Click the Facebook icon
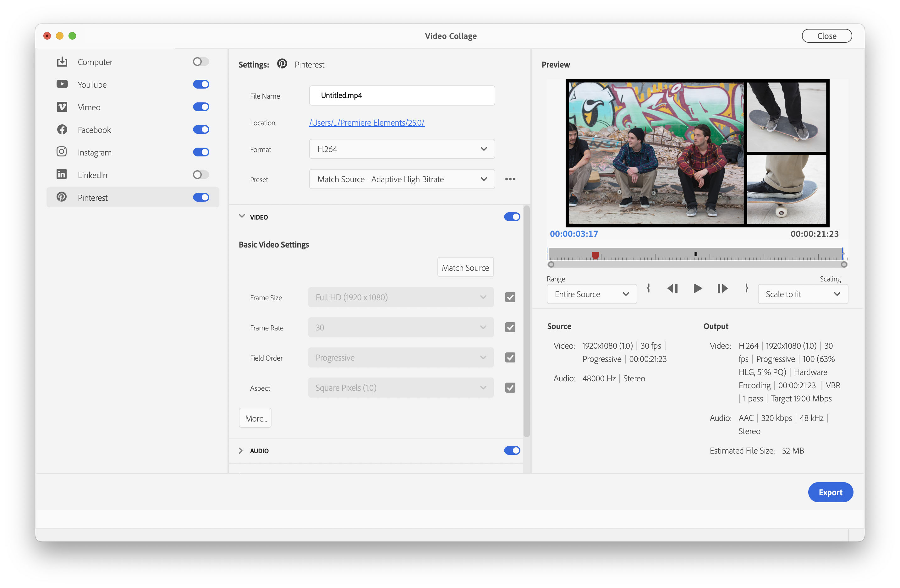Viewport: 900px width, 588px height. pyautogui.click(x=62, y=129)
